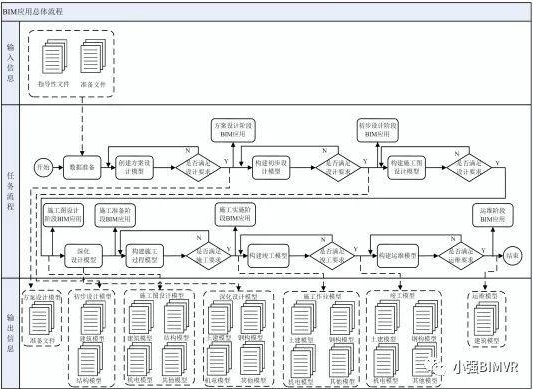
Task: Select the 创建方案设计模型 process box
Action: 134,168
